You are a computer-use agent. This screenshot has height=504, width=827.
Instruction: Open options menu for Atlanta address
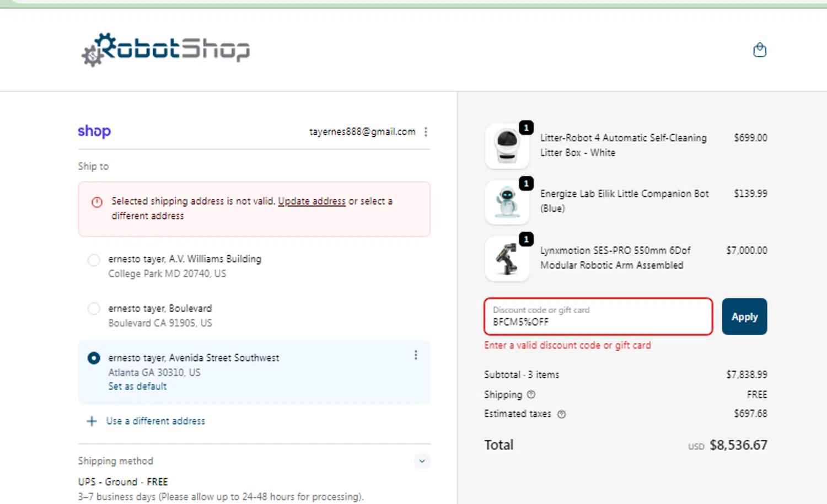point(416,356)
